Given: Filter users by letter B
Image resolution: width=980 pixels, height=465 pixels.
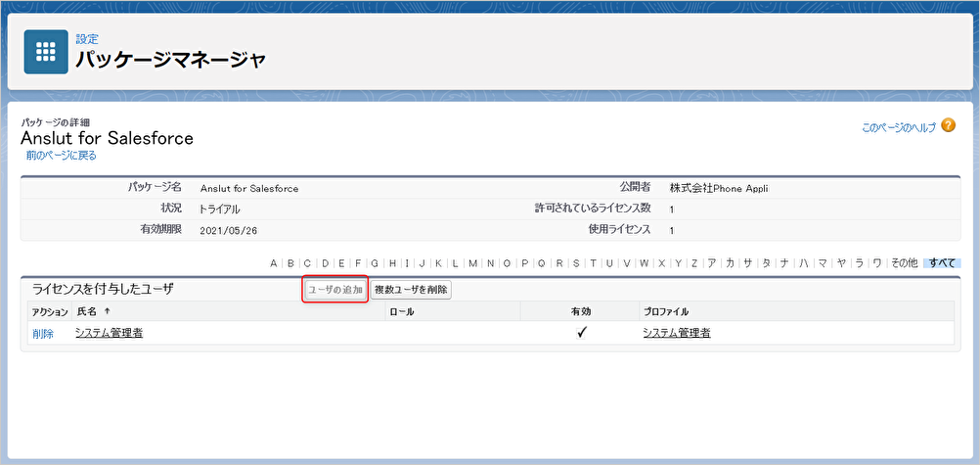Looking at the screenshot, I should click(x=290, y=263).
